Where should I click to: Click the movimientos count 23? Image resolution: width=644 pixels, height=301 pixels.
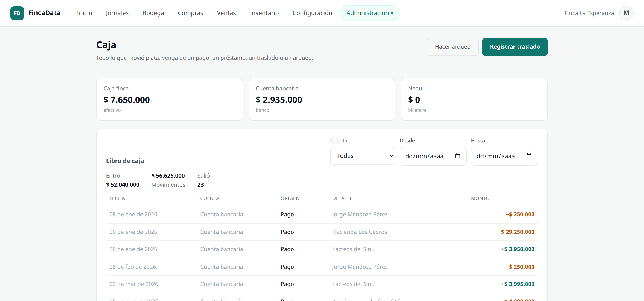pos(200,184)
